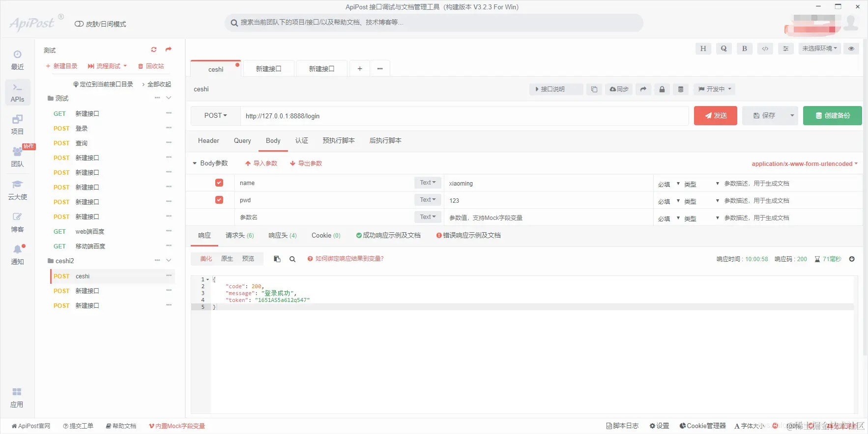Click the Q toolbar button
868x434 pixels.
(724, 49)
